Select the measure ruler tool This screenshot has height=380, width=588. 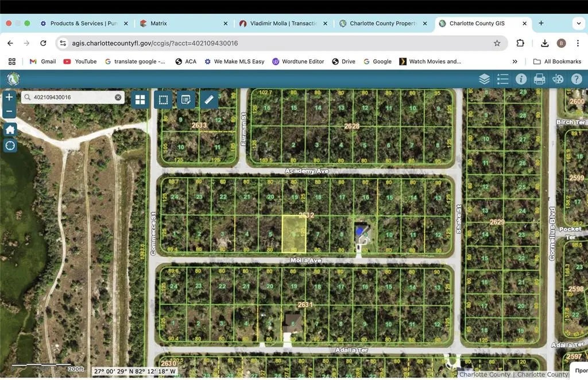coord(209,99)
